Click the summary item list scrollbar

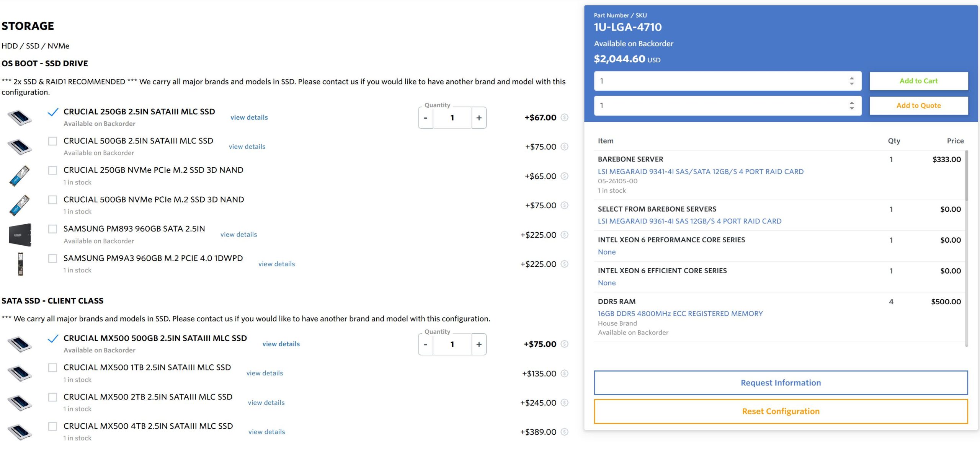pyautogui.click(x=966, y=176)
